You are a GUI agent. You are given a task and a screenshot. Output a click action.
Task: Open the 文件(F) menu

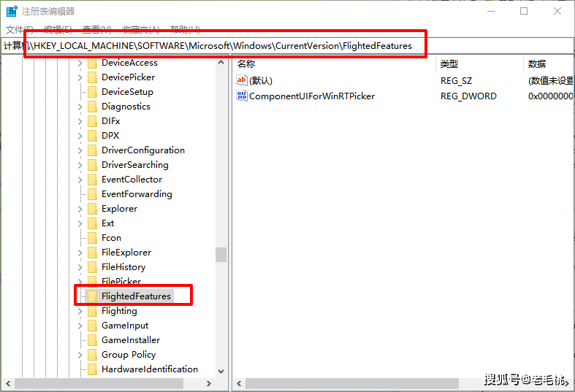(20, 29)
